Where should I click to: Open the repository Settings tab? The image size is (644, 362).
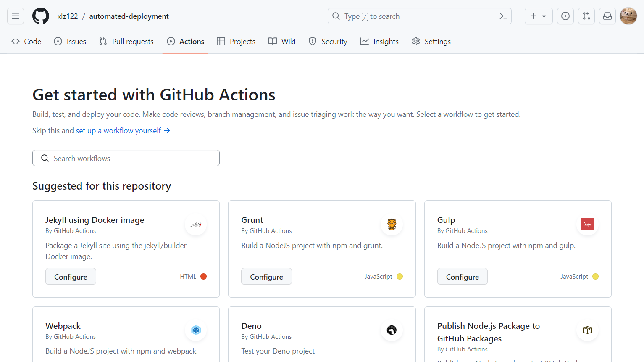click(x=431, y=41)
